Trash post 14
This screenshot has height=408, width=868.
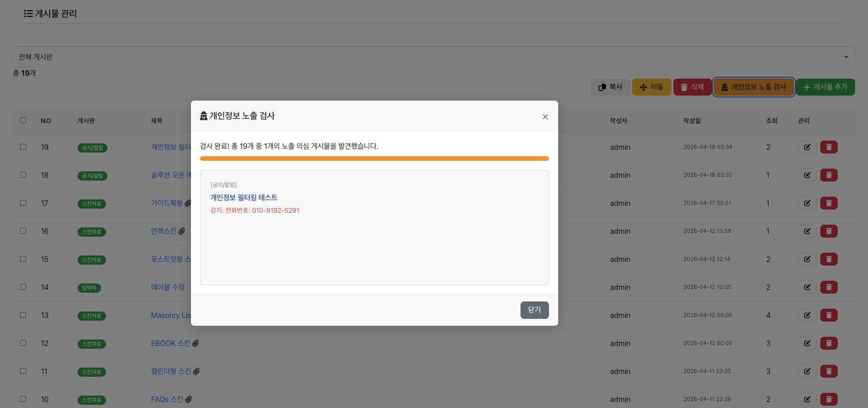pyautogui.click(x=829, y=287)
